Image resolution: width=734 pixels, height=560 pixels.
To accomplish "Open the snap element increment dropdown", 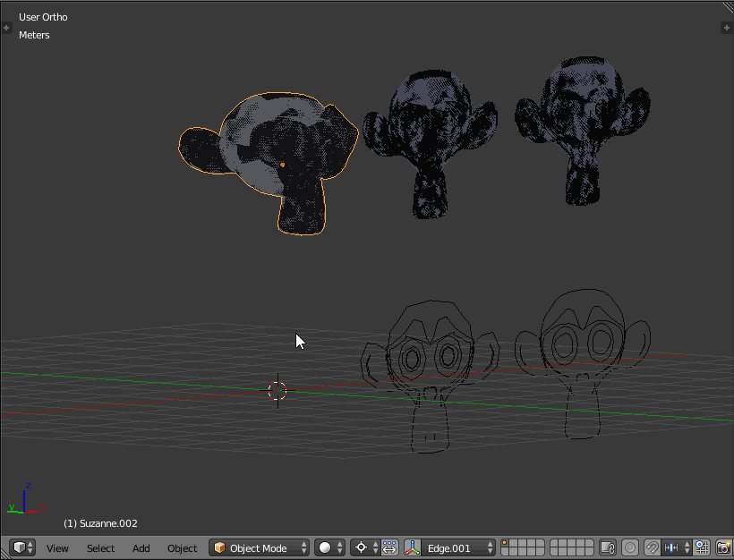I will (677, 547).
